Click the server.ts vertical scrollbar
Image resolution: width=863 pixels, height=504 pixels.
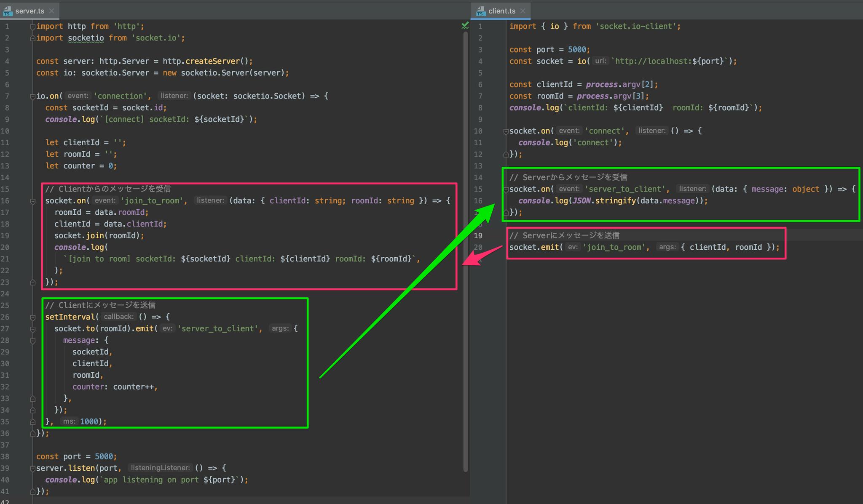click(466, 253)
